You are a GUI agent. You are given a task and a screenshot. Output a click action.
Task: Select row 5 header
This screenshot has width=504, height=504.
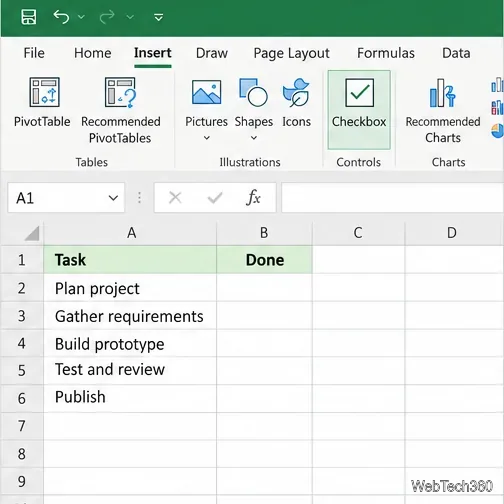pyautogui.click(x=22, y=371)
